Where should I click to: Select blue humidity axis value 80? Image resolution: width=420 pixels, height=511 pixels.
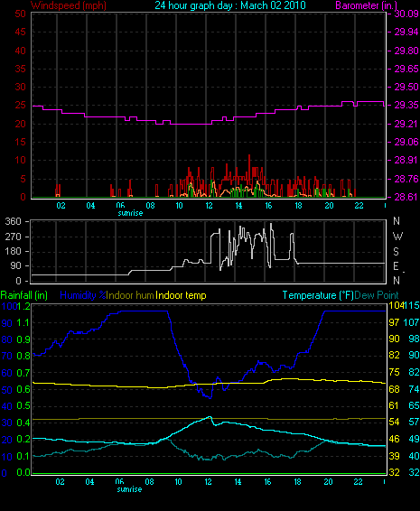pyautogui.click(x=7, y=339)
